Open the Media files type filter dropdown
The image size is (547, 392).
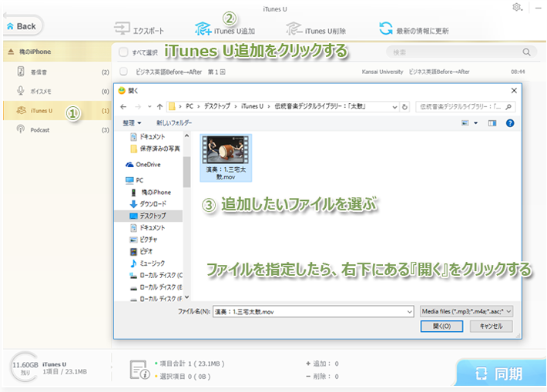tap(466, 311)
